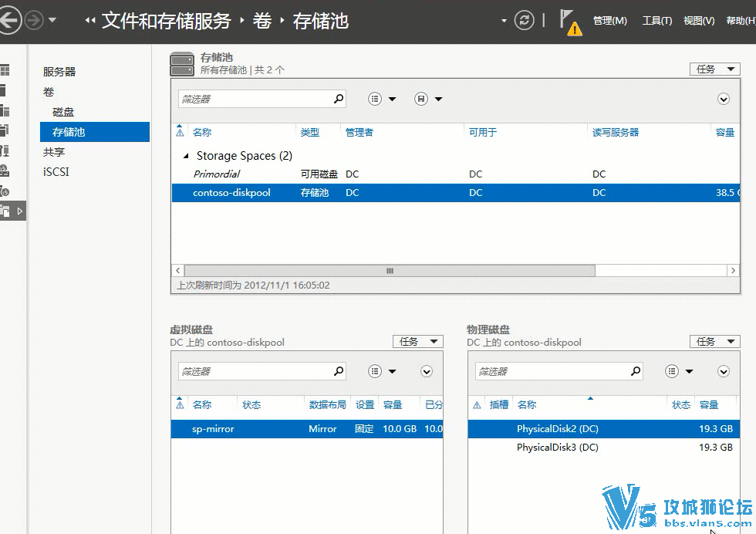Open the 任务 dropdown for 虚拟磁盘
The image size is (756, 534).
[x=418, y=341]
